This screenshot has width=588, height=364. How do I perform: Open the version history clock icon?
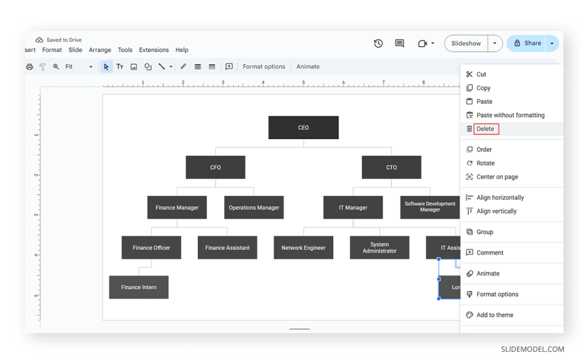pos(378,43)
